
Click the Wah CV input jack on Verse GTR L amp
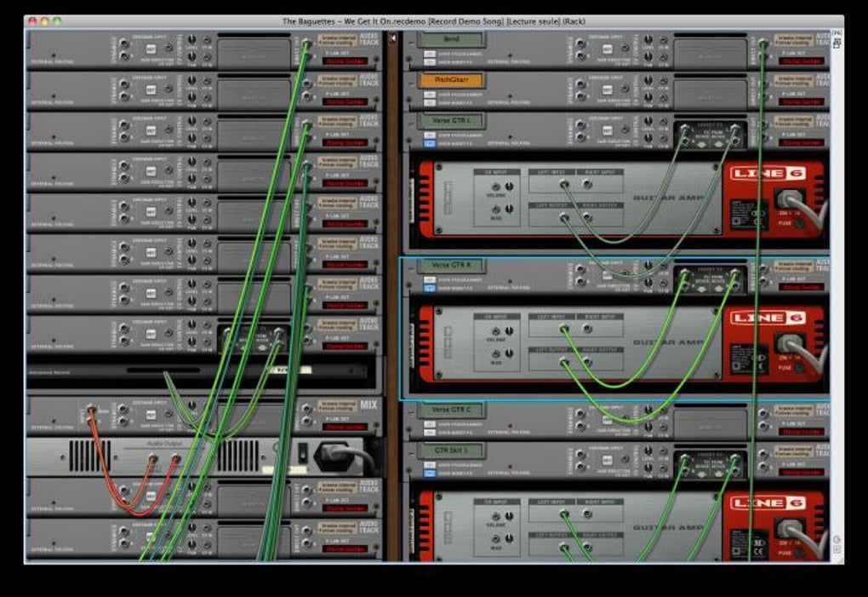point(496,210)
